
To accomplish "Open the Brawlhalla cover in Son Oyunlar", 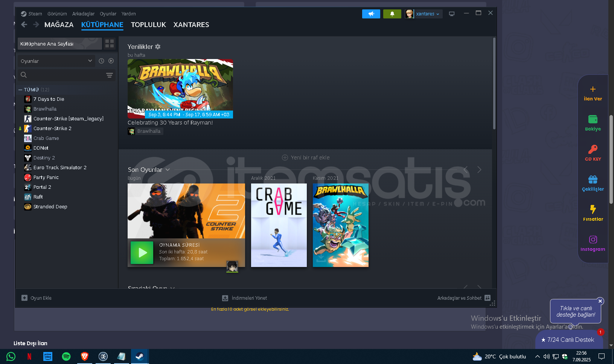I will pos(341,225).
